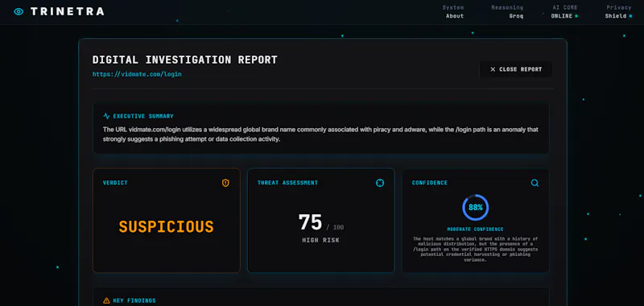This screenshot has height=306, width=644.
Task: Open the Reasoning Groq menu item
Action: 507,11
